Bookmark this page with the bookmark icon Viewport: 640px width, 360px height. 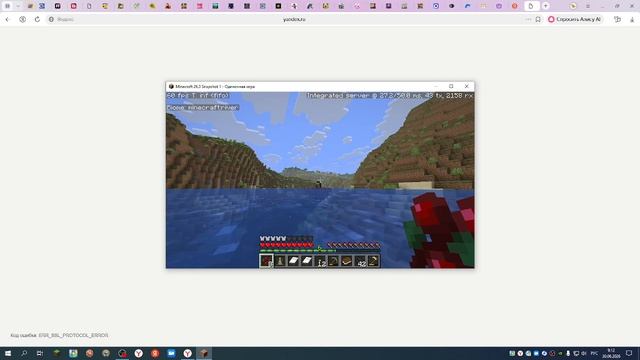(538, 19)
